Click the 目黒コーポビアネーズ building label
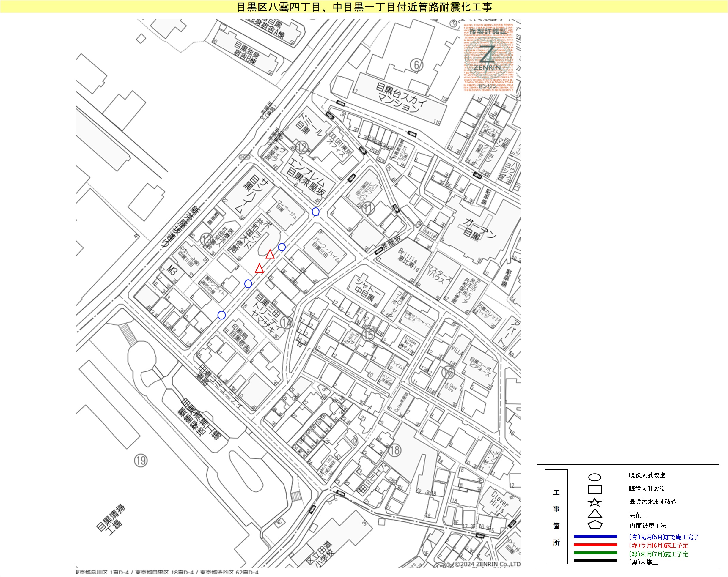This screenshot has width=728, height=577. pyautogui.click(x=480, y=368)
